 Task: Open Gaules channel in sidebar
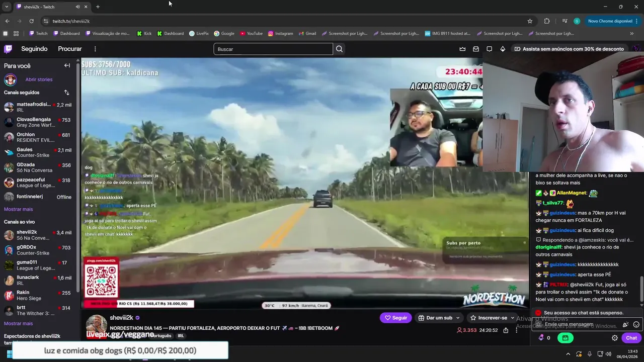coord(38,152)
